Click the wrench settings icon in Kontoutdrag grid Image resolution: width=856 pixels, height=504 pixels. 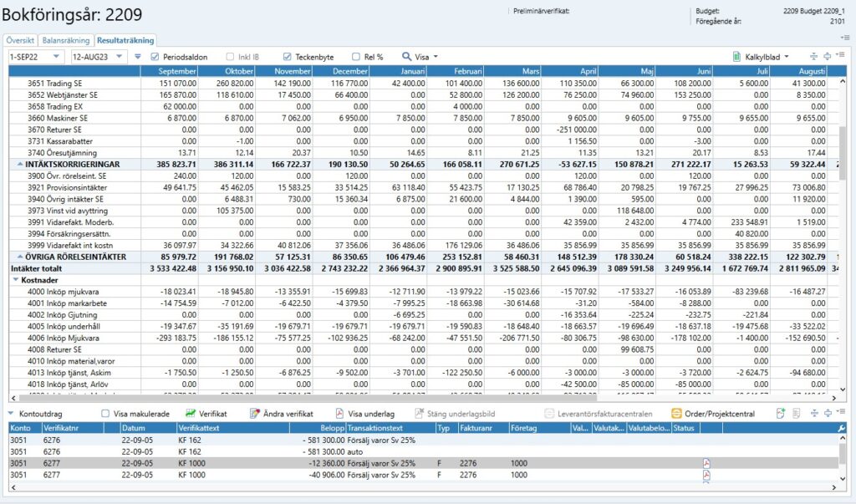click(841, 428)
